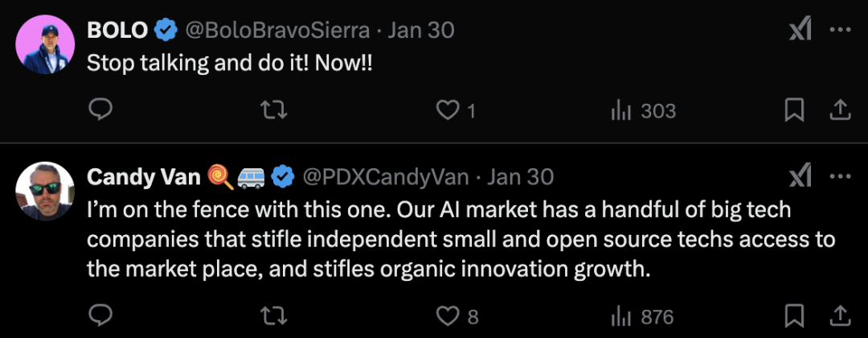Repost BOLO's tweet

(x=275, y=110)
